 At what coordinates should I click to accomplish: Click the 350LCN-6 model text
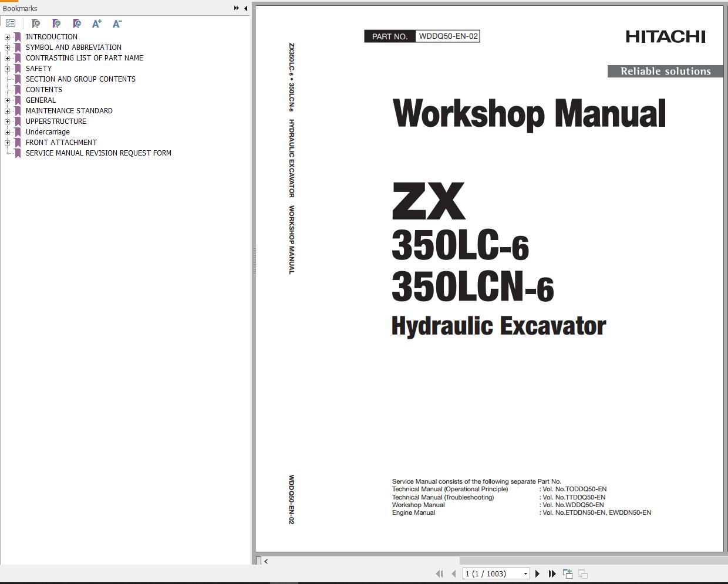pos(473,287)
